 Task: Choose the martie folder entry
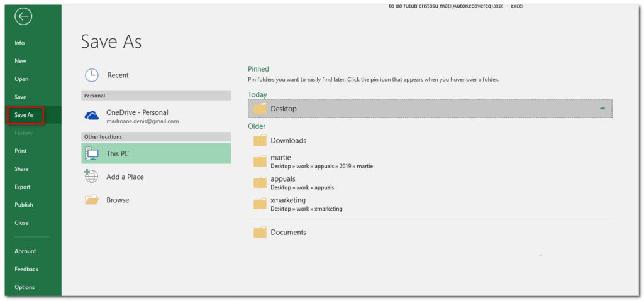pyautogui.click(x=280, y=161)
